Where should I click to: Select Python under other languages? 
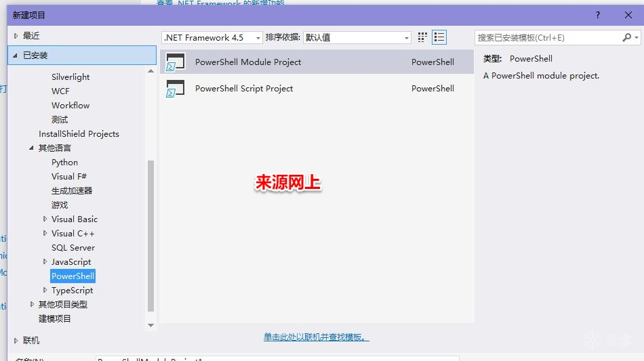click(x=64, y=162)
